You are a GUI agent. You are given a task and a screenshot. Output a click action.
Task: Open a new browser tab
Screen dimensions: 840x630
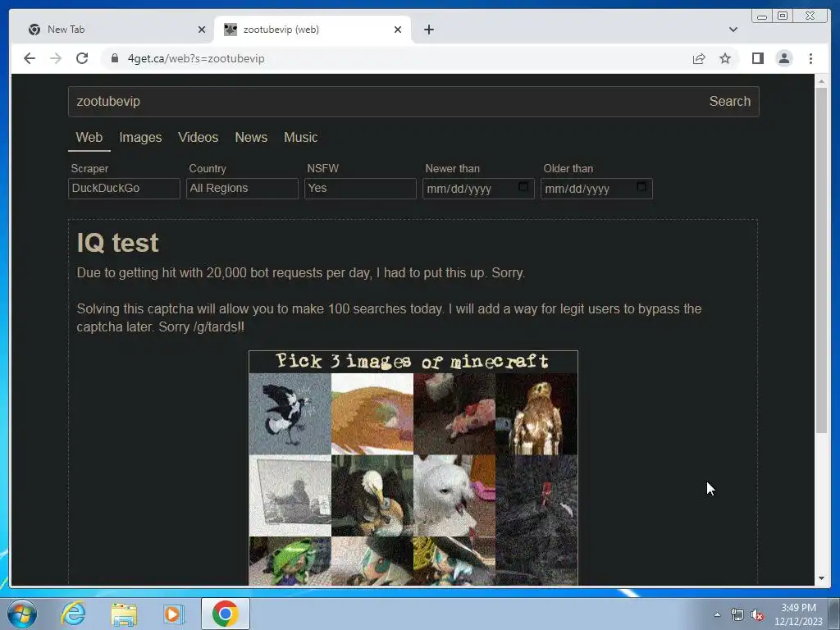coord(428,30)
